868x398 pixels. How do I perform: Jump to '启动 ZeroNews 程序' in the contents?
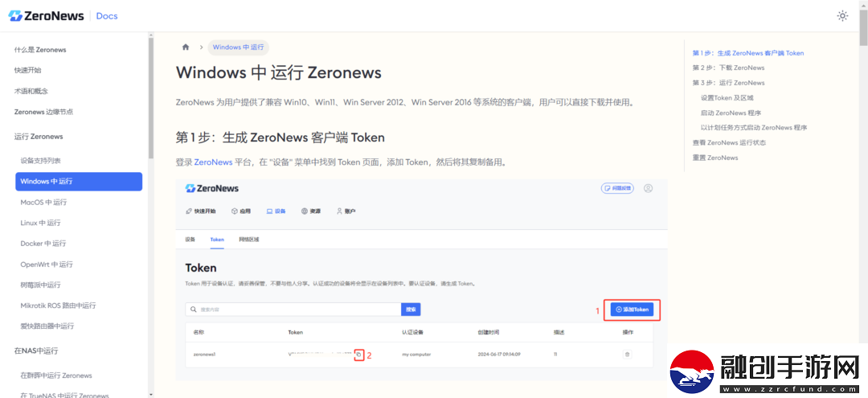tap(730, 113)
